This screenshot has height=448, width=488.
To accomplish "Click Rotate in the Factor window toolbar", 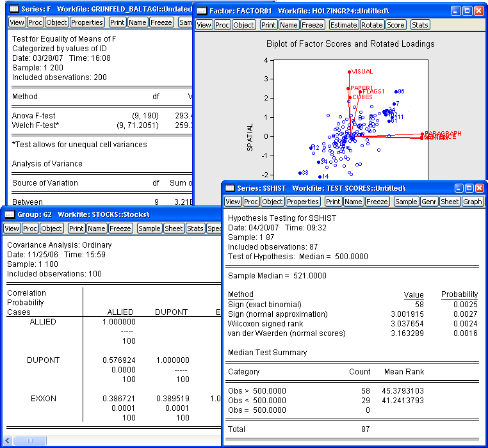I will [x=371, y=25].
